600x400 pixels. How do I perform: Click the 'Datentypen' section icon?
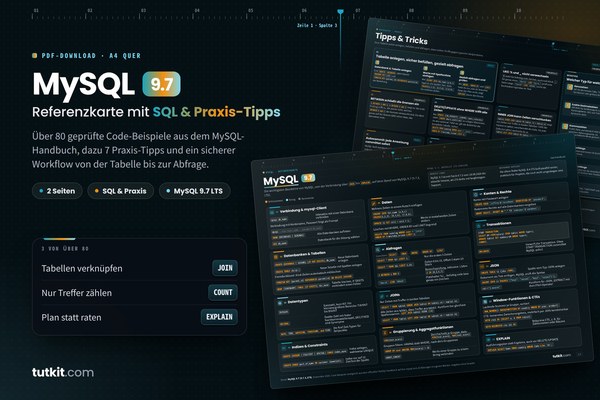click(x=280, y=303)
